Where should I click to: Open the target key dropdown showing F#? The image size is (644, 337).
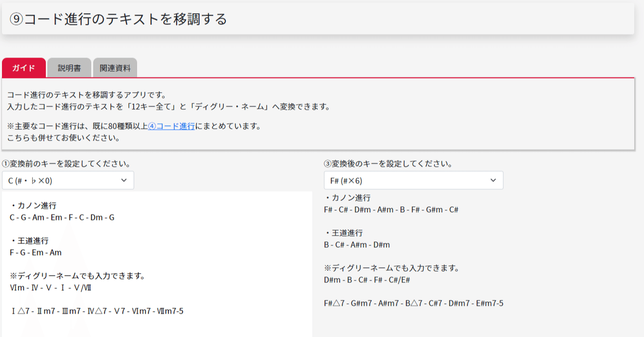click(x=414, y=180)
